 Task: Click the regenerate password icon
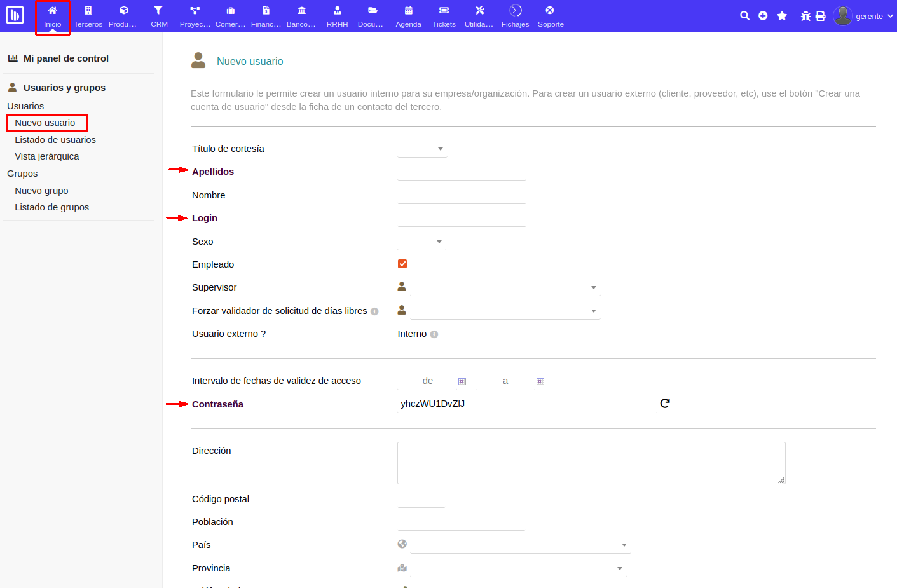coord(665,404)
